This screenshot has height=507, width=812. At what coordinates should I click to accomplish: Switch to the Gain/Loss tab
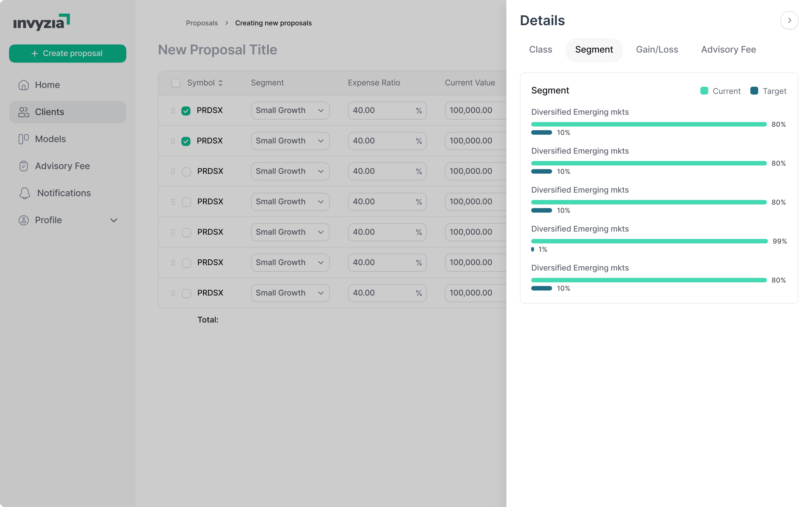tap(657, 50)
